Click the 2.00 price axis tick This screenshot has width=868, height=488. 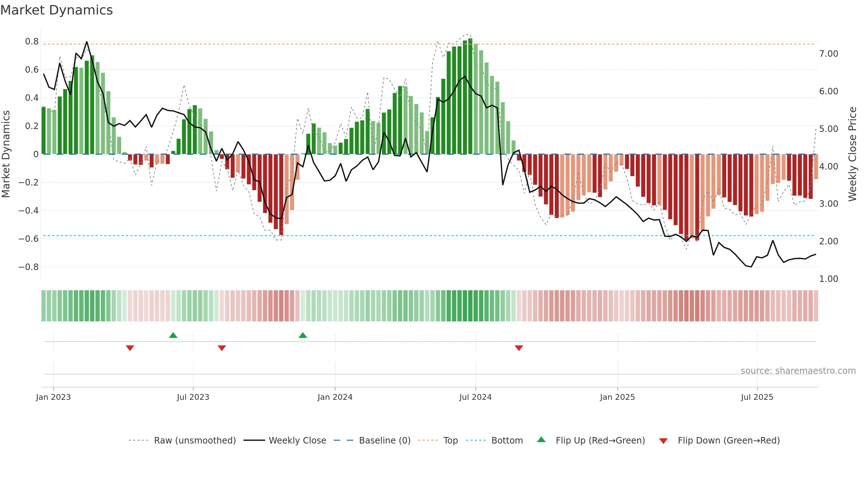click(x=829, y=241)
